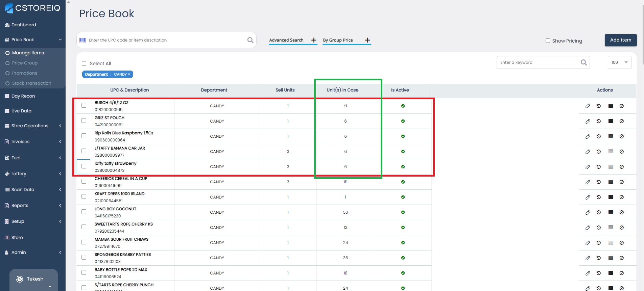
Task: Select KRAFT DRESS 1000 ISLAND checkbox
Action: pos(84,196)
